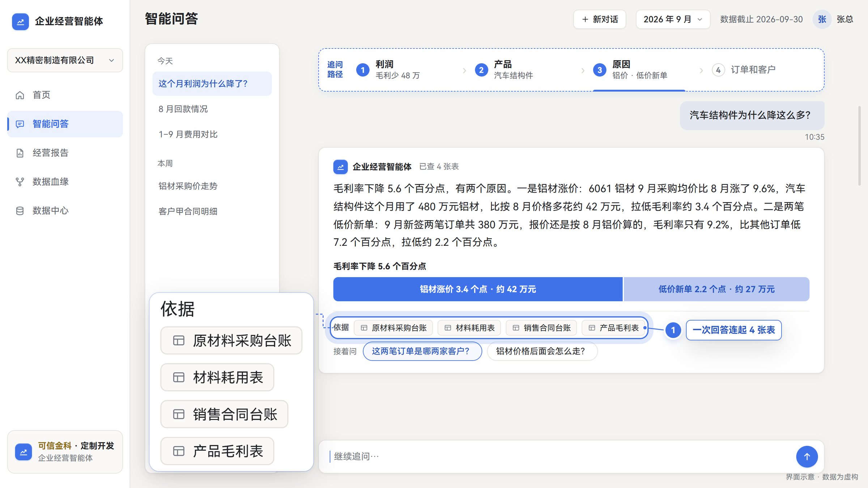Click the report icon beside 经营报告
868x488 pixels.
20,153
